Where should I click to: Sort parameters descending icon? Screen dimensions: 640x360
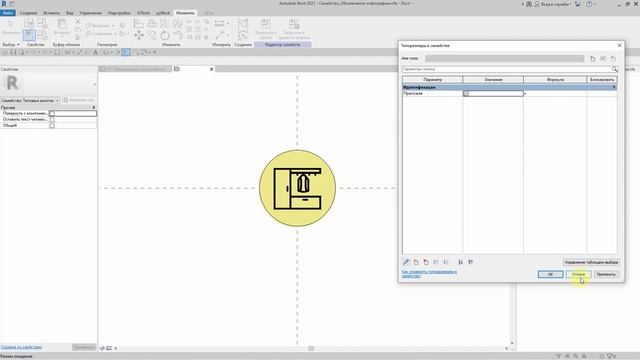[470, 262]
